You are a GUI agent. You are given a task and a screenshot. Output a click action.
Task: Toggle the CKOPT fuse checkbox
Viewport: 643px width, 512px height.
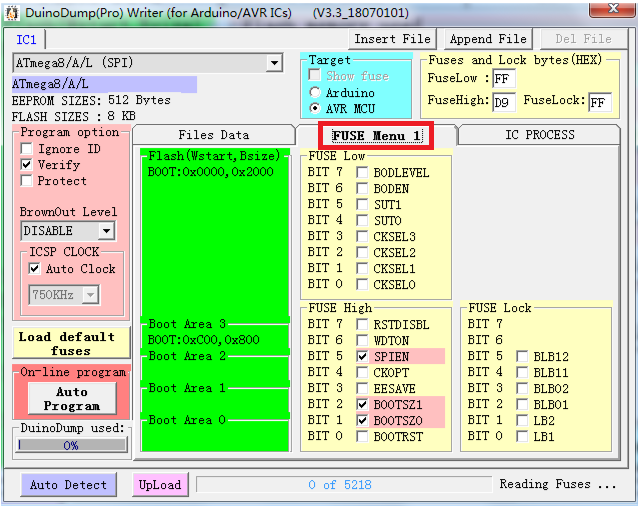click(x=362, y=372)
